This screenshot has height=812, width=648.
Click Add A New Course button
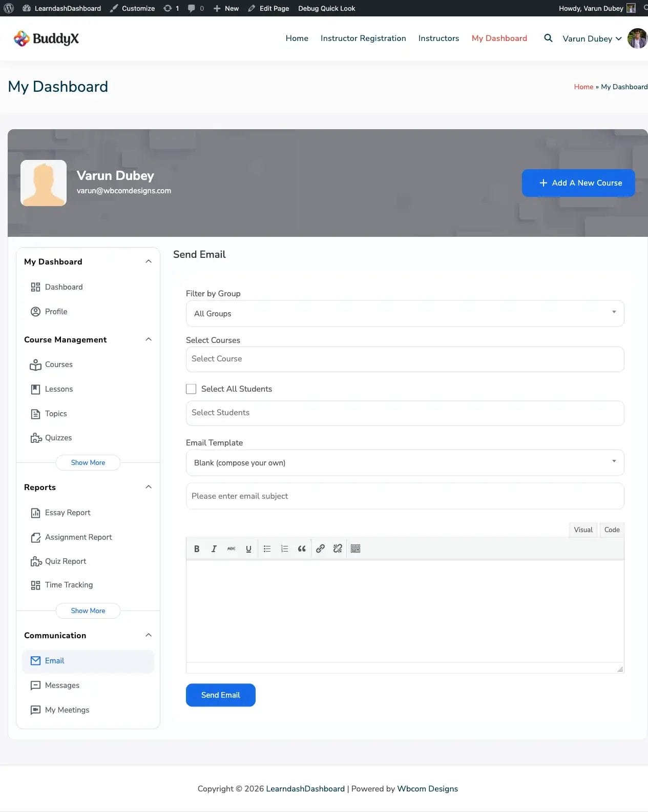click(578, 183)
